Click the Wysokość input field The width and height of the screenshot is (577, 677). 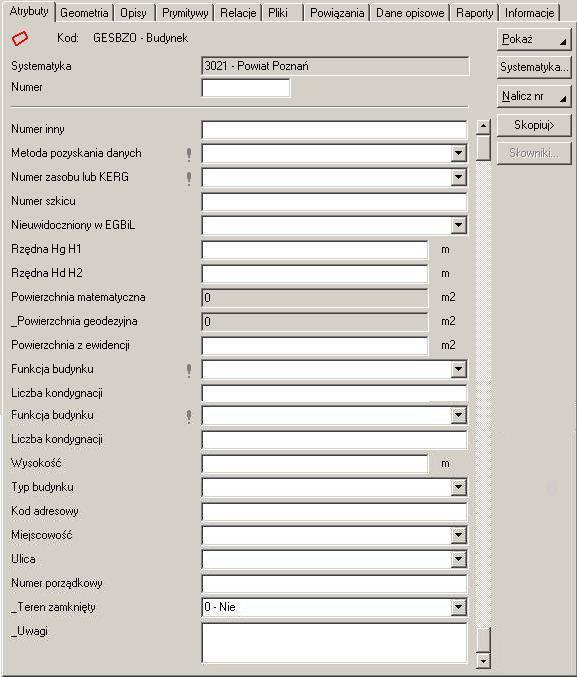point(315,463)
